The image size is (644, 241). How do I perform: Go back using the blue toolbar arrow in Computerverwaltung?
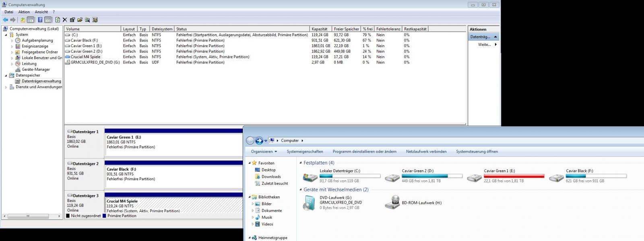pos(5,20)
